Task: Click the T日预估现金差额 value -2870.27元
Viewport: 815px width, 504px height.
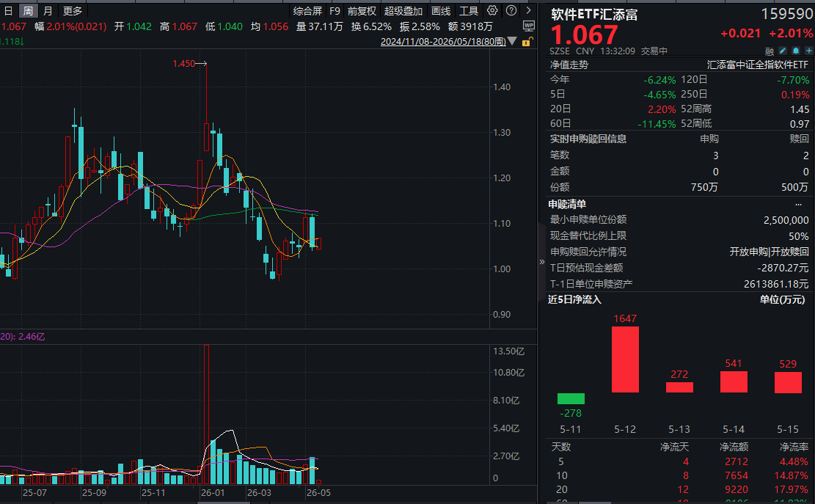Action: point(783,268)
